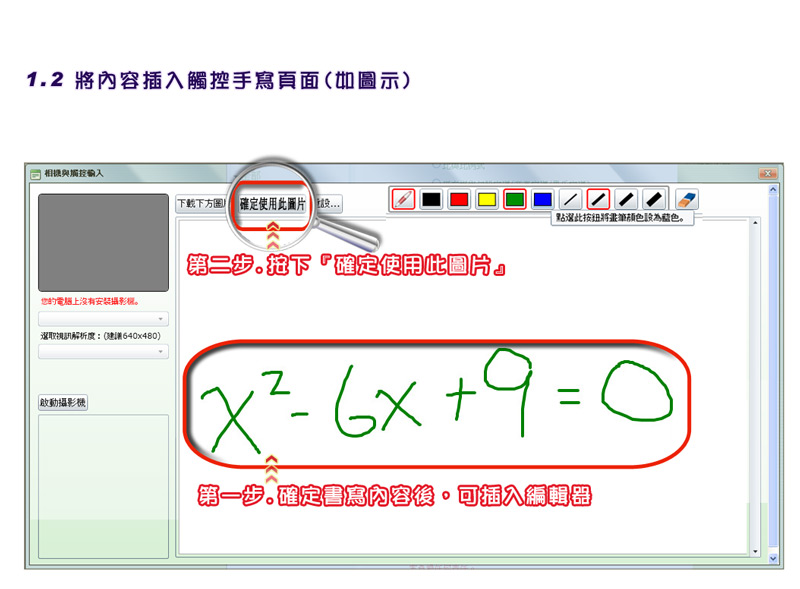Image resolution: width=800 pixels, height=589 pixels.
Task: Pick the black pen color
Action: pyautogui.click(x=431, y=199)
